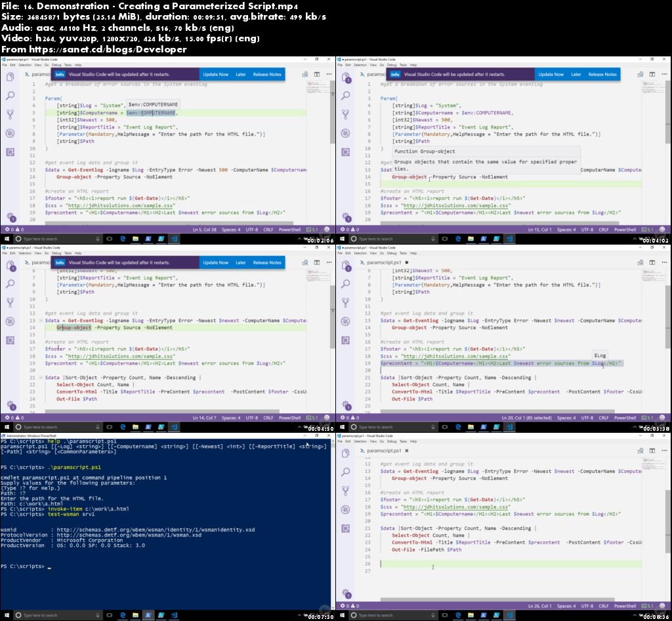Open More Actions ellipsis in 00:05:38 frame
This screenshot has width=672, height=621.
(664, 262)
